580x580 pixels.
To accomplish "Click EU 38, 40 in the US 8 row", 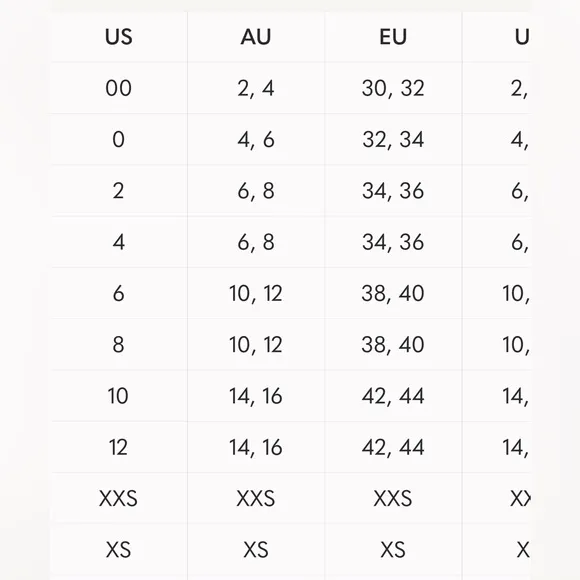I will coord(393,345).
